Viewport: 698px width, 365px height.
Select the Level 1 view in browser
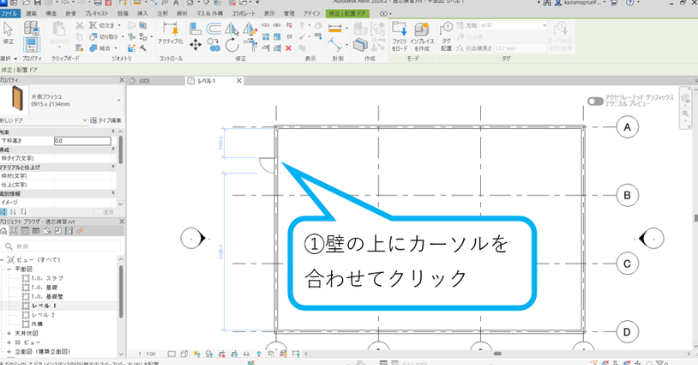tap(44, 306)
